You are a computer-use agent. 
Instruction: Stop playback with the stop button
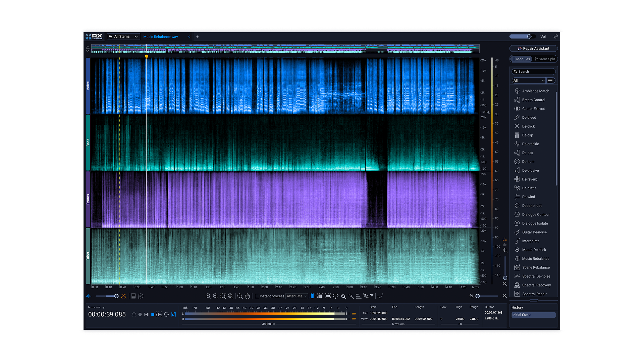pos(153,314)
